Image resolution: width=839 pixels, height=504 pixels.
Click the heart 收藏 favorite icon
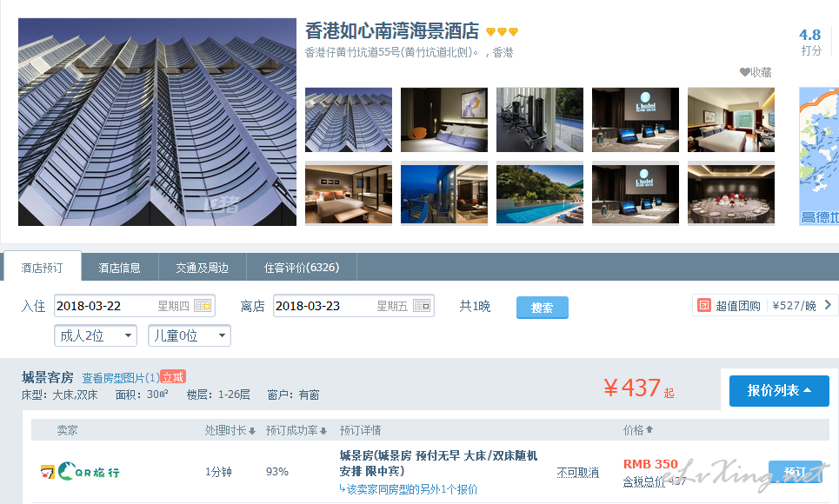click(x=744, y=72)
